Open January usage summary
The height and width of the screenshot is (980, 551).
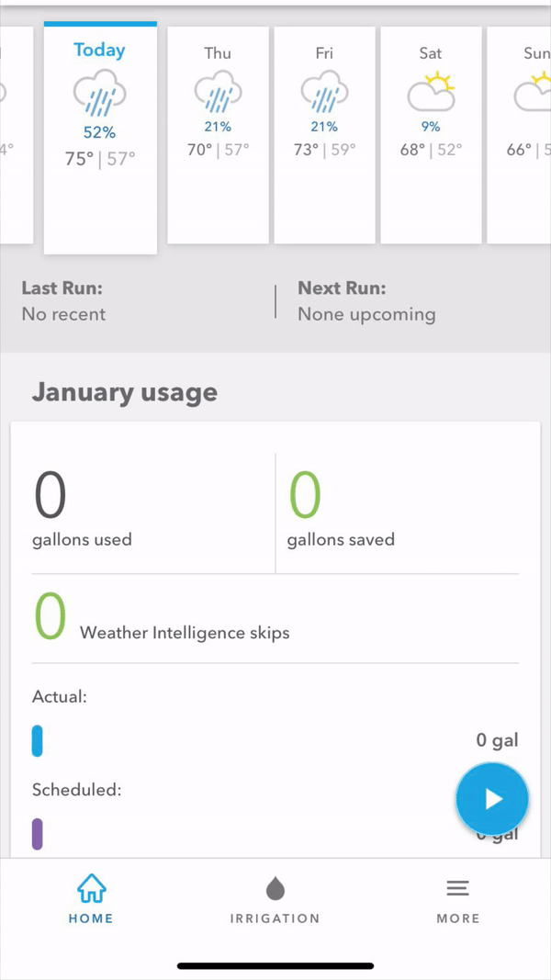click(125, 392)
